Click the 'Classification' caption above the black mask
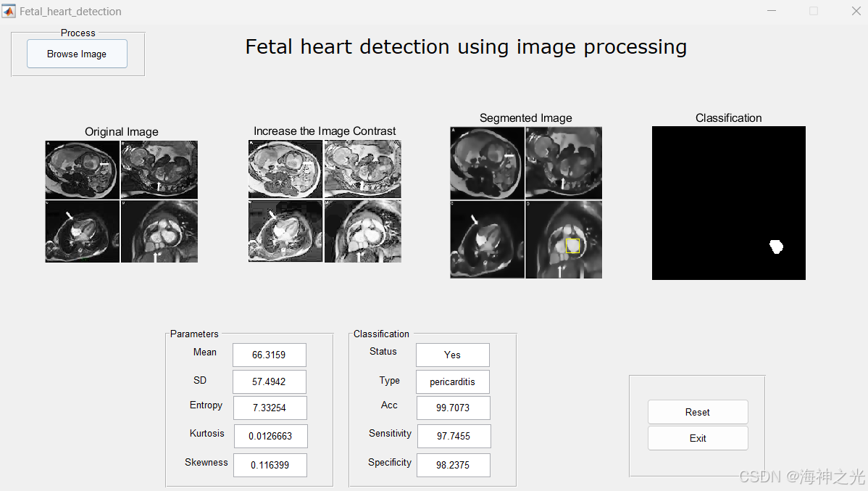This screenshot has width=868, height=491. coord(728,118)
